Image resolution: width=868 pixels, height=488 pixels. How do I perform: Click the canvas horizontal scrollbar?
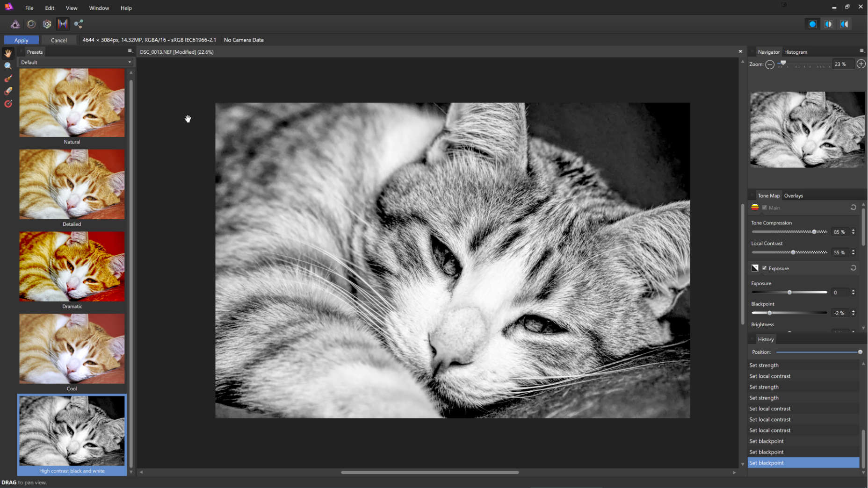click(430, 472)
